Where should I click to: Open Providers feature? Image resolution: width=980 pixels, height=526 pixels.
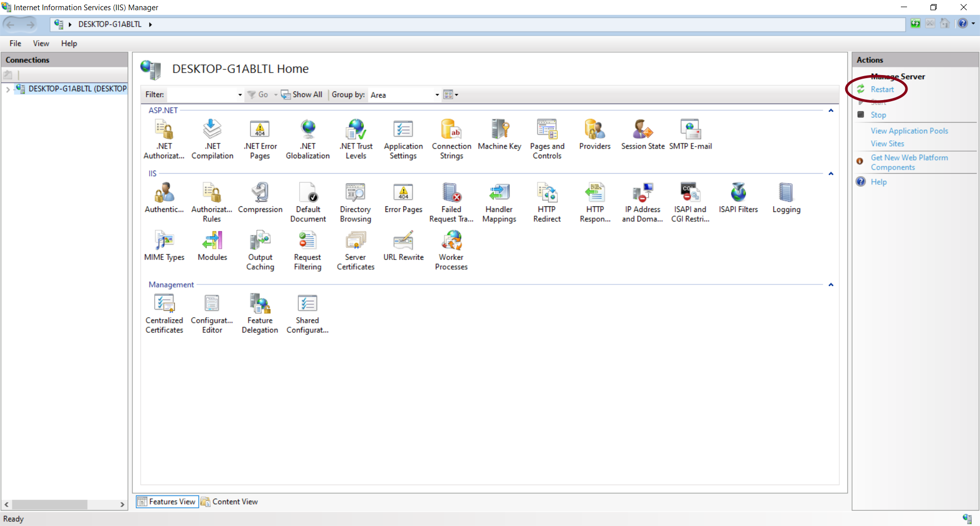tap(595, 135)
